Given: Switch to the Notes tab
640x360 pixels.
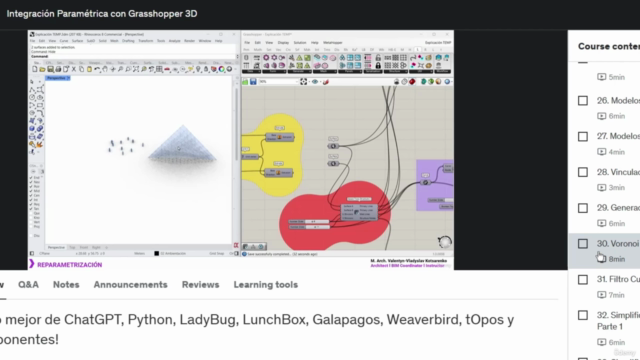Looking at the screenshot, I should [66, 284].
